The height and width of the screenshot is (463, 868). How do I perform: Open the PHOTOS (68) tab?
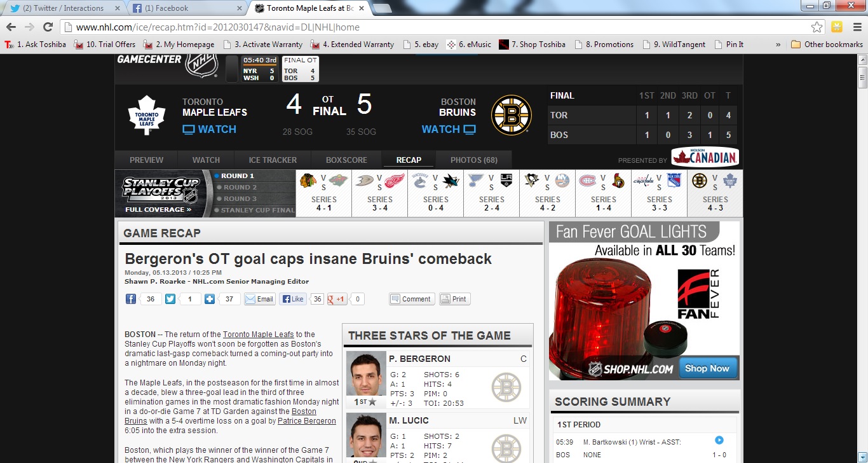pos(474,160)
